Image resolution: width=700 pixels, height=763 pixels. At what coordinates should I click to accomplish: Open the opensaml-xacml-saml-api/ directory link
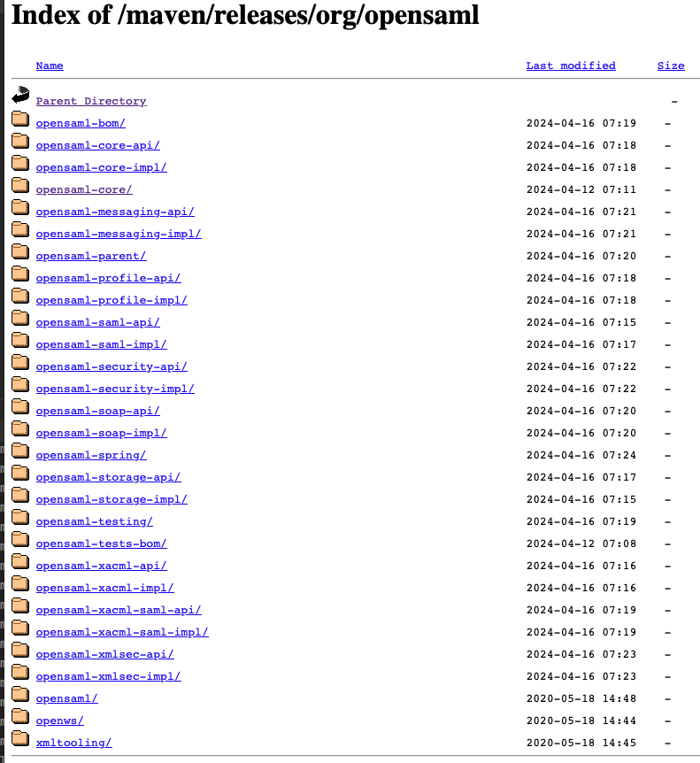(x=119, y=611)
